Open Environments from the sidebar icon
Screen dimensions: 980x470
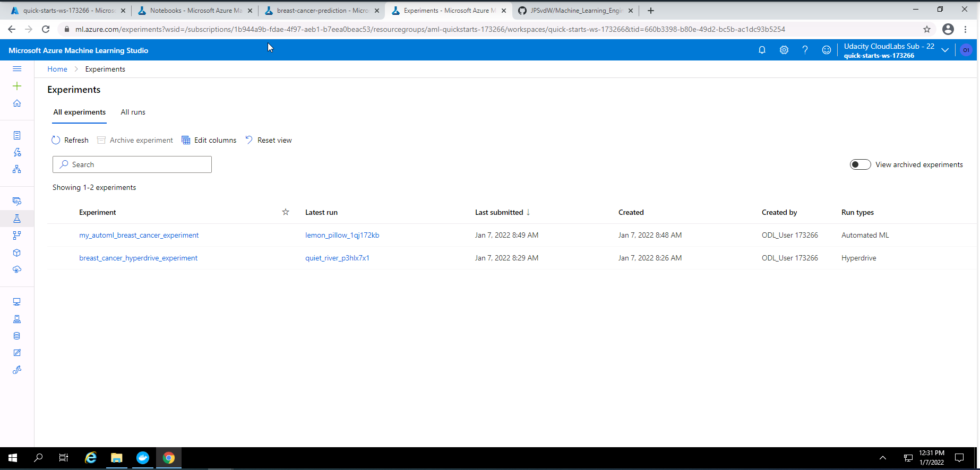click(x=17, y=319)
